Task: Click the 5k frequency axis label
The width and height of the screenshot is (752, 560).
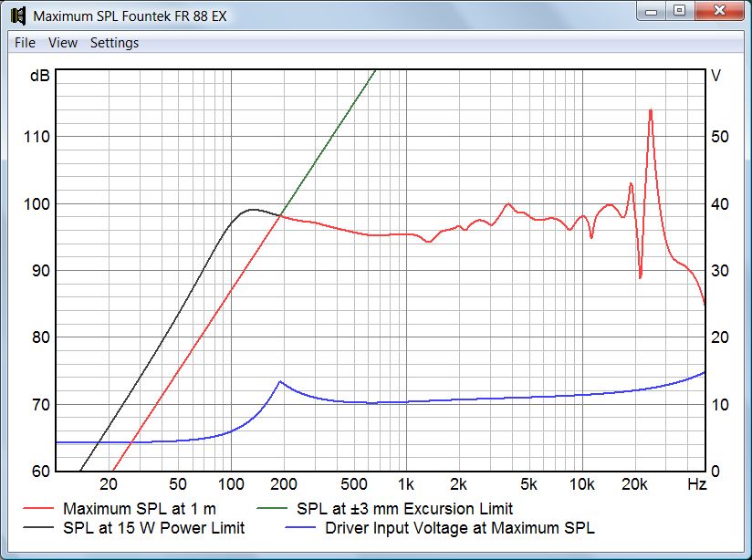Action: [x=528, y=484]
